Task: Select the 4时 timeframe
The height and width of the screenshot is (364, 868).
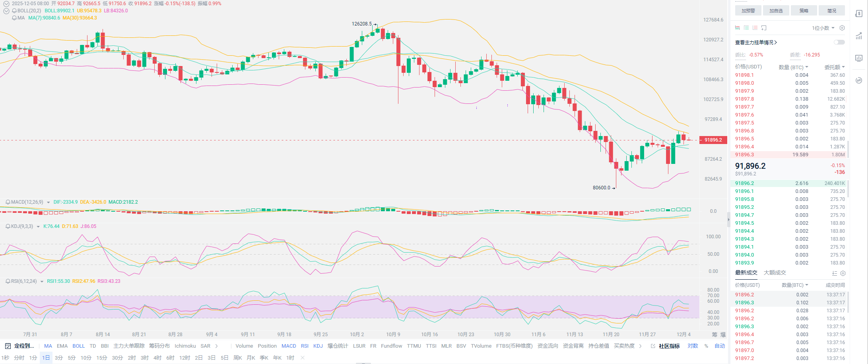Action: [x=157, y=358]
